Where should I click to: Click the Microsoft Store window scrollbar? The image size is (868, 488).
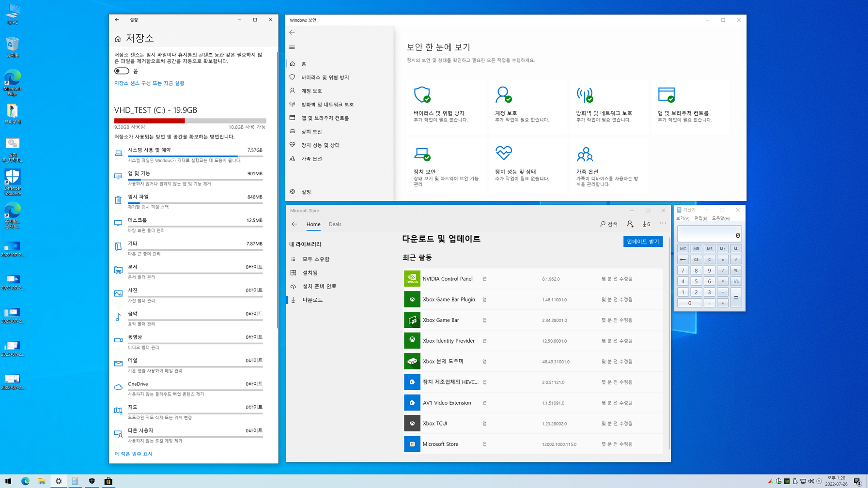point(670,344)
